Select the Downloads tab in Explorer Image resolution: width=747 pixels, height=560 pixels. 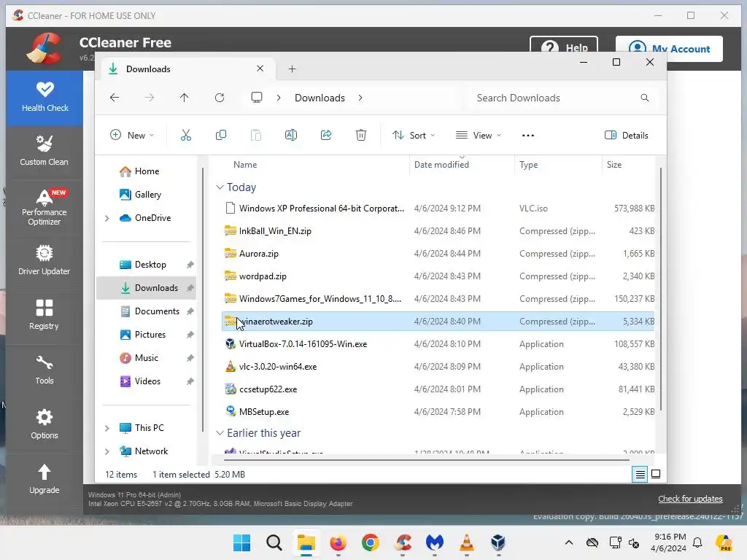pyautogui.click(x=186, y=69)
